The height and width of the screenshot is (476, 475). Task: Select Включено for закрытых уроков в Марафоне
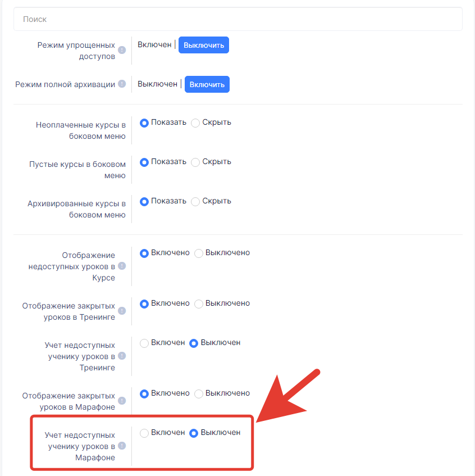coord(144,394)
